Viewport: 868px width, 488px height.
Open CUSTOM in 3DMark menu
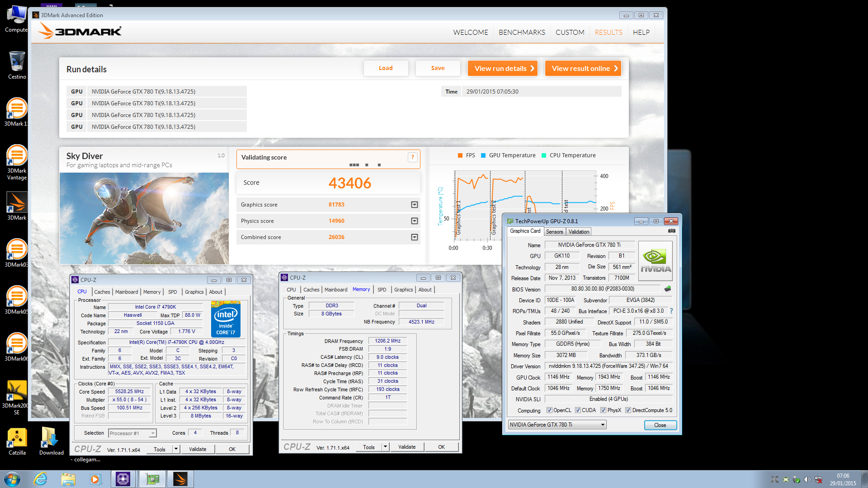coord(570,33)
